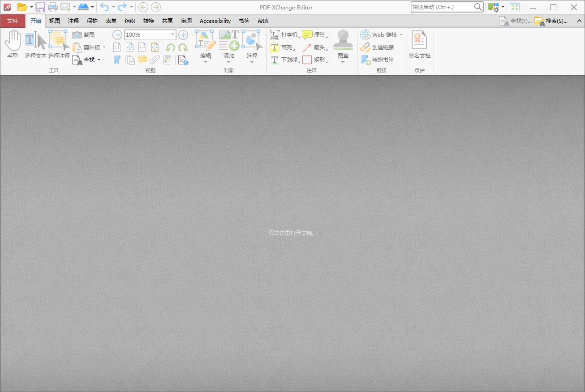Select the Underline (下划线) tool
585x392 pixels.
(284, 60)
